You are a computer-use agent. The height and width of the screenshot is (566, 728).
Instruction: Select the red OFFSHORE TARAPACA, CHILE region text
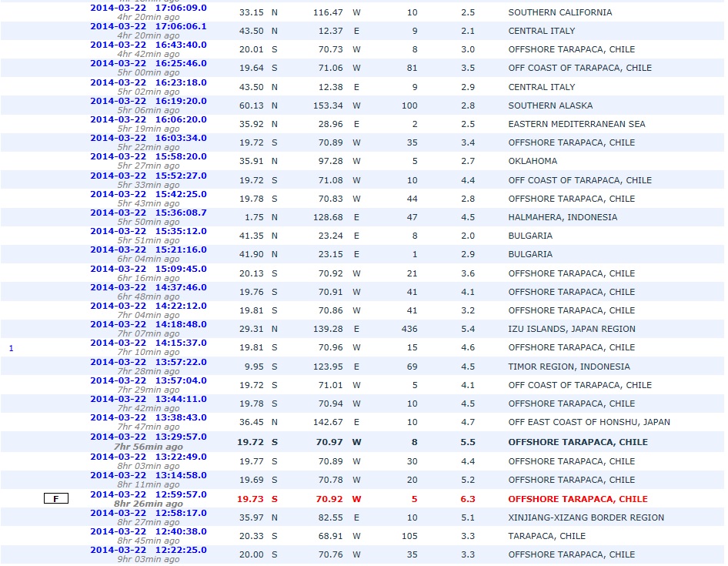pos(578,499)
